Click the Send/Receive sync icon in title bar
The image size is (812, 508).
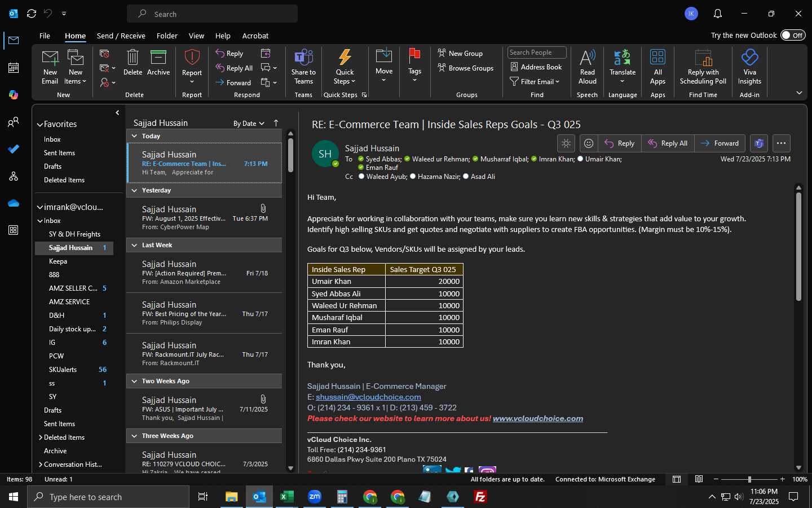32,14
